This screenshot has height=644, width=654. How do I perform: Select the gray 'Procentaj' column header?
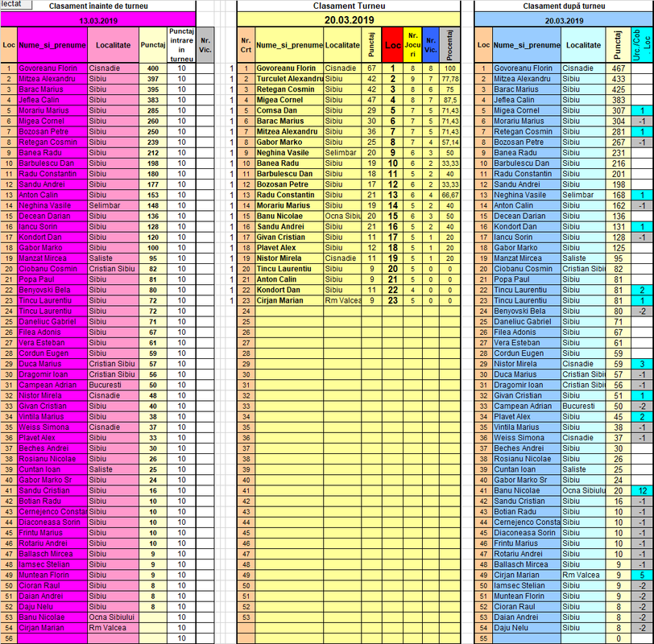[449, 45]
